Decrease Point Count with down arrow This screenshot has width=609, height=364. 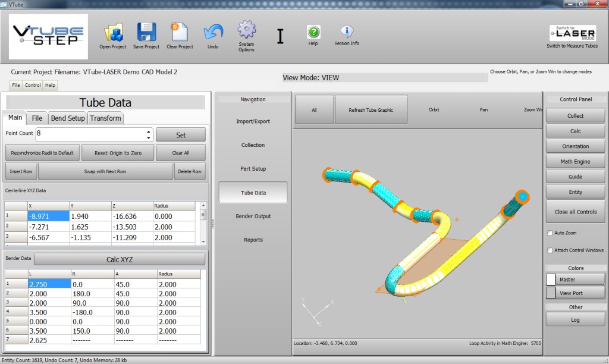click(148, 137)
